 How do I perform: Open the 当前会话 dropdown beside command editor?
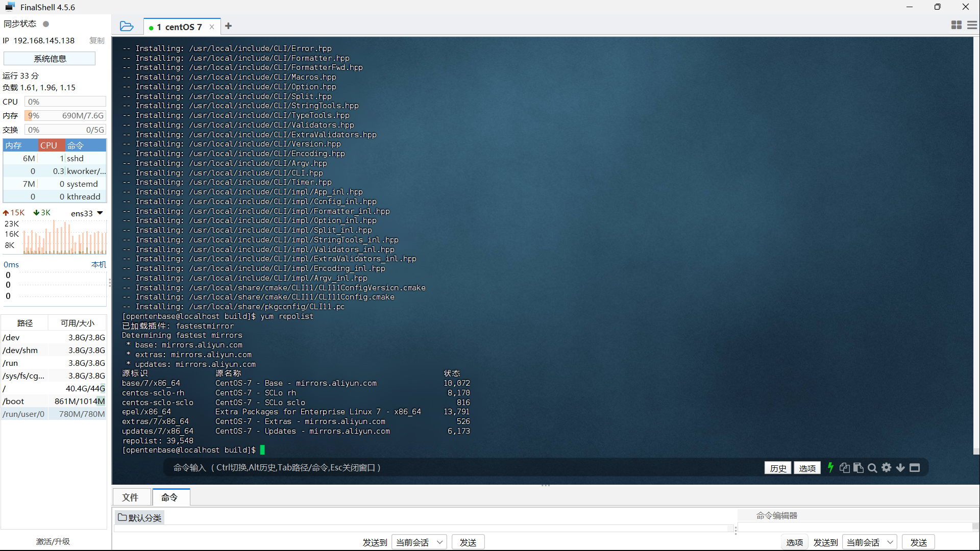(x=870, y=542)
